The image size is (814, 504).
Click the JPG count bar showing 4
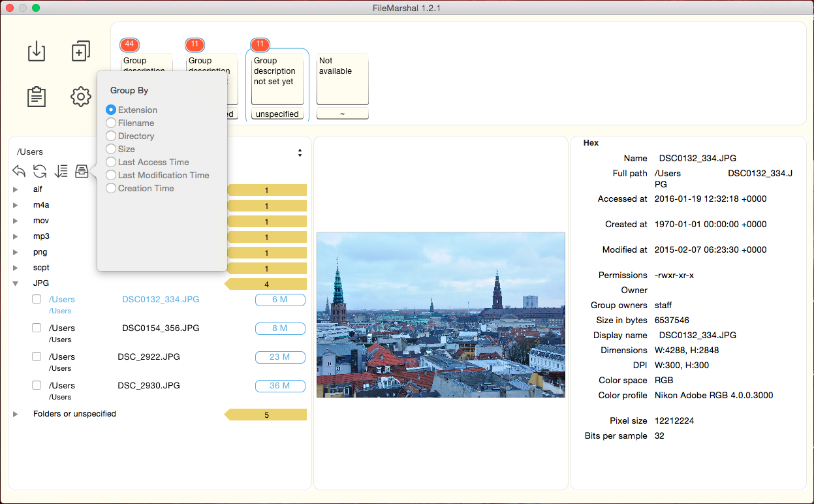pos(266,284)
